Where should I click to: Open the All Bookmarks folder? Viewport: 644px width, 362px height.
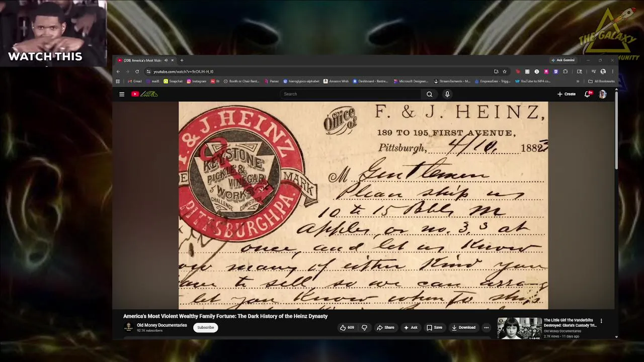click(601, 81)
